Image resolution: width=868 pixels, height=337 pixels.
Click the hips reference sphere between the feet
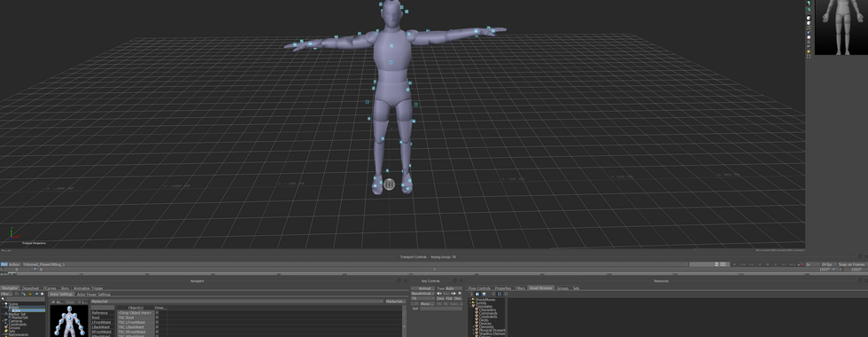(x=389, y=184)
